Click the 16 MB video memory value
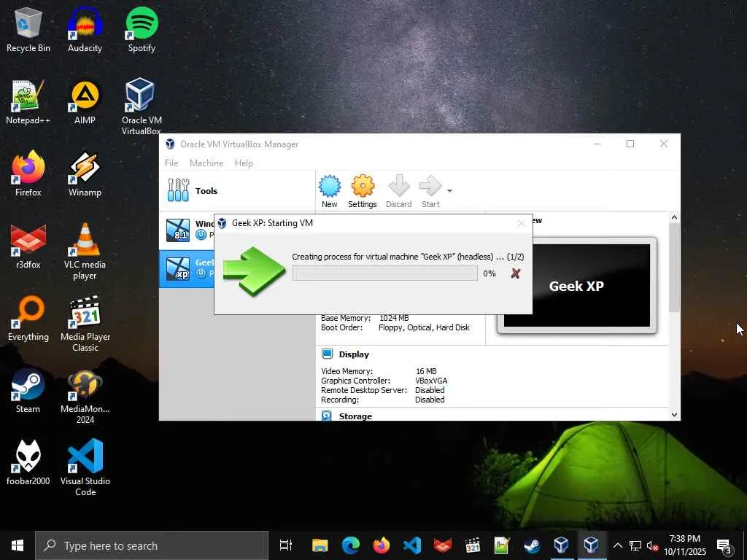 [x=426, y=371]
